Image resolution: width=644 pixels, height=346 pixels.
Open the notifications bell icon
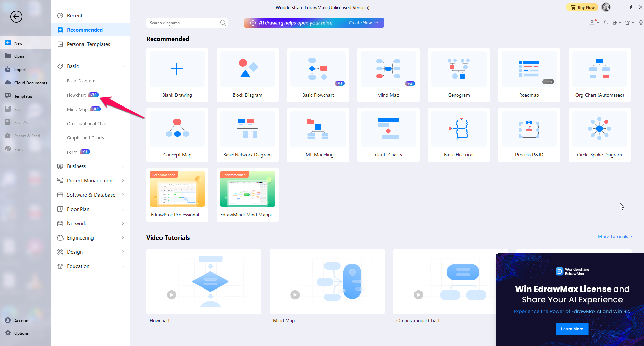tap(606, 23)
